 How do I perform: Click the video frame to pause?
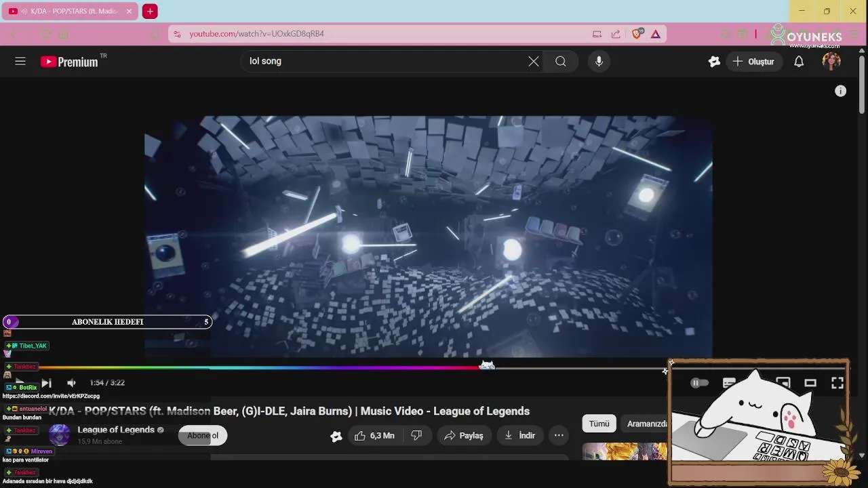pos(428,236)
